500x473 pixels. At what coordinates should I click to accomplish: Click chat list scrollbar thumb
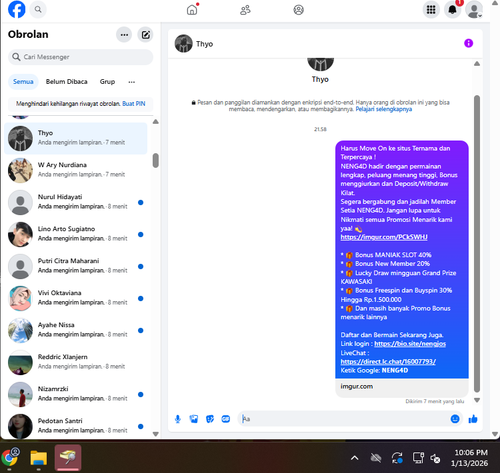coord(155,161)
